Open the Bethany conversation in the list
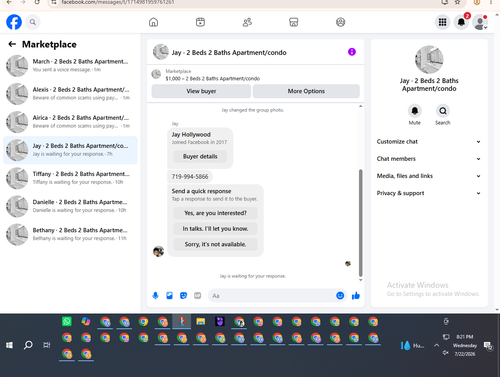Viewport: 500px width, 377px height. tap(70, 234)
